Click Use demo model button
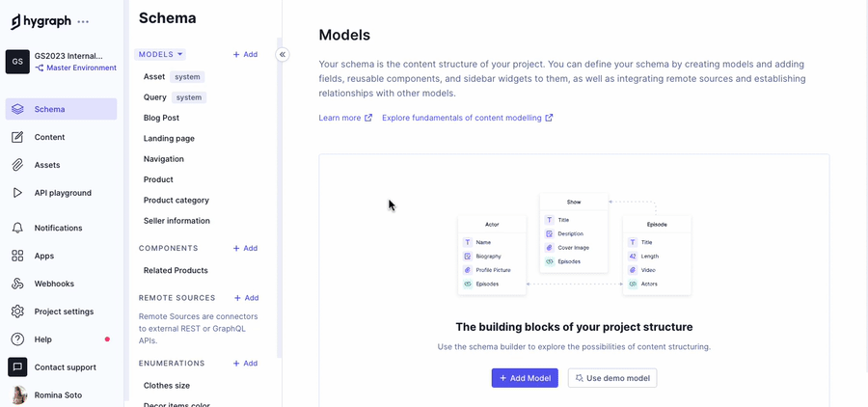 click(612, 378)
